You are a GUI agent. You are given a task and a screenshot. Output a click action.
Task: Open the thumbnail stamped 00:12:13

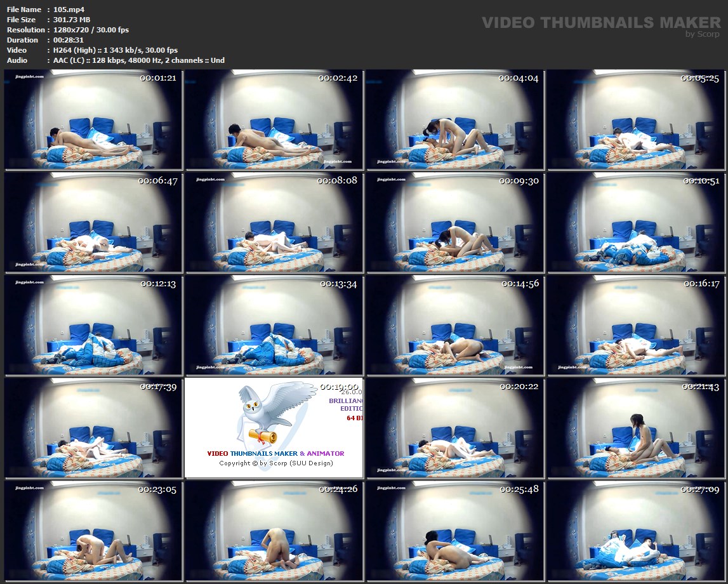tap(93, 326)
